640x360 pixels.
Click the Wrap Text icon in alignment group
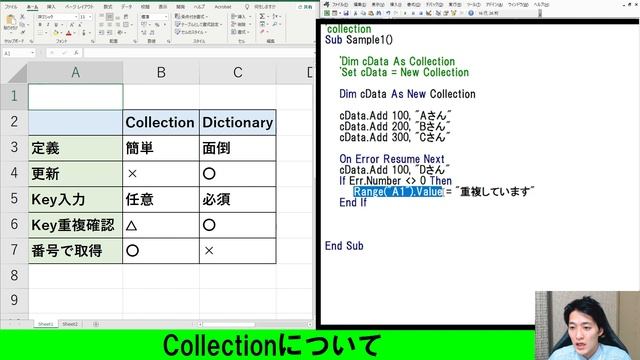click(125, 17)
